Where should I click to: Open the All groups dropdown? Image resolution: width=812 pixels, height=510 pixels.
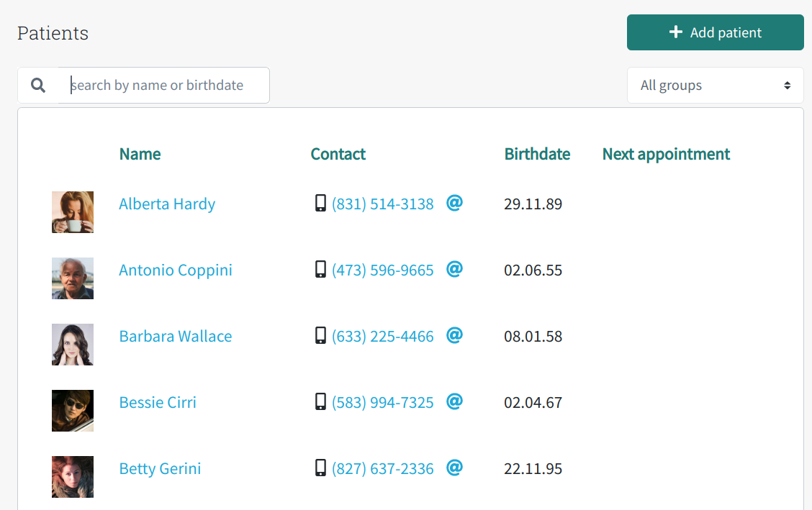tap(715, 86)
